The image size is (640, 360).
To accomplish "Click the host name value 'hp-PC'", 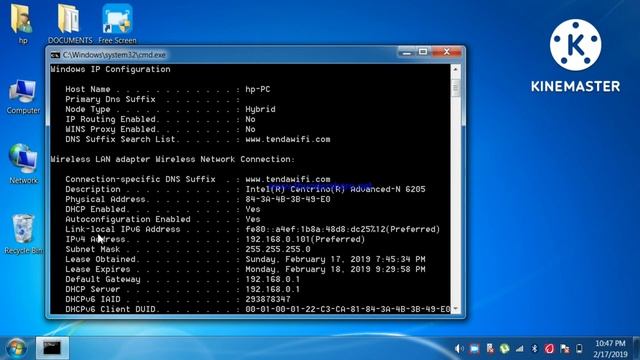I will (x=258, y=89).
